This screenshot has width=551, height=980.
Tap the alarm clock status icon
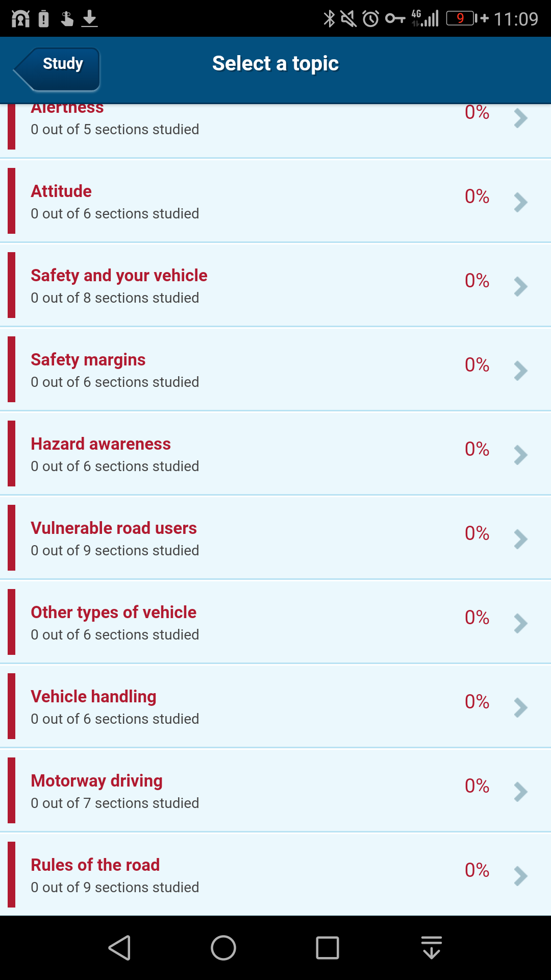(x=371, y=19)
